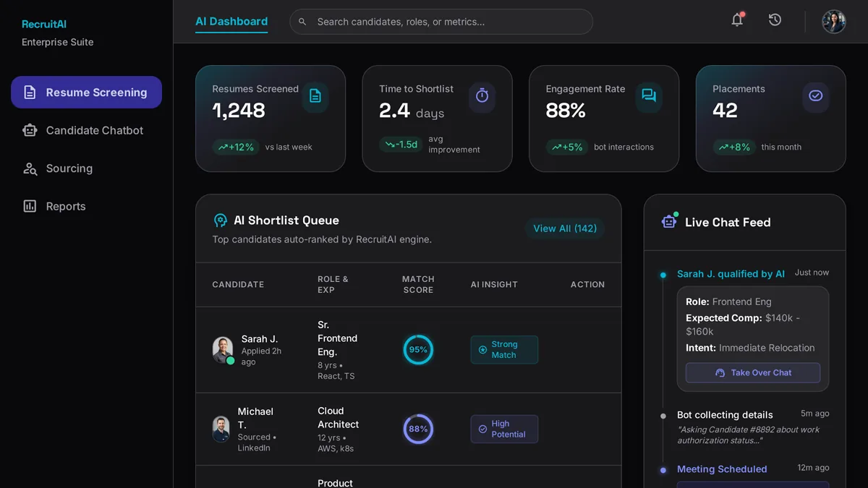Screen dimensions: 868x488
Task: Click the headset icon in Take Over Chat
Action: [x=720, y=373]
